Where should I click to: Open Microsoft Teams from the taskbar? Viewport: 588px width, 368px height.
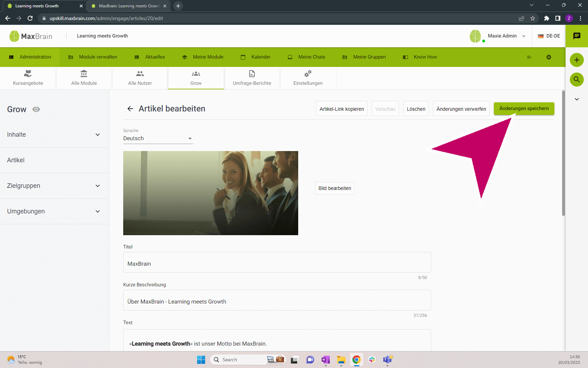pyautogui.click(x=387, y=360)
